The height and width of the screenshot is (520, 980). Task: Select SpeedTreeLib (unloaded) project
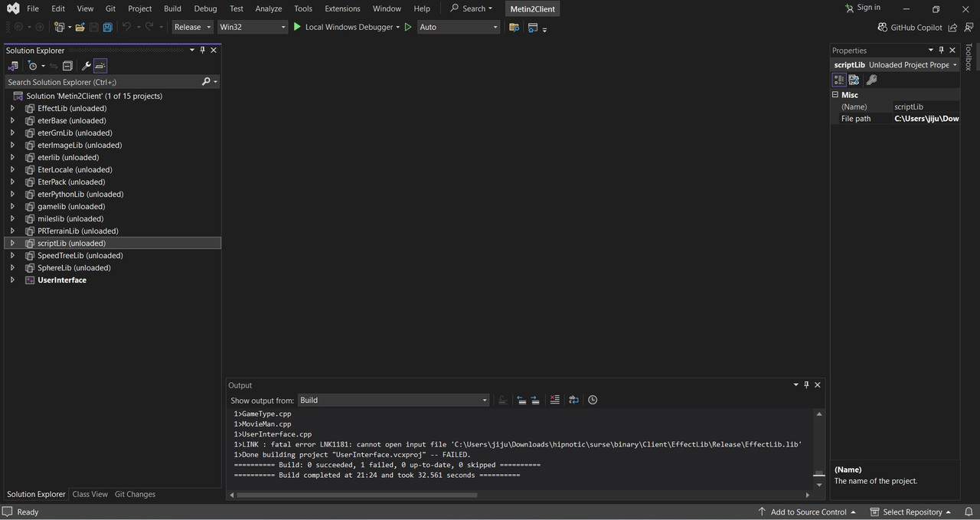pyautogui.click(x=80, y=256)
